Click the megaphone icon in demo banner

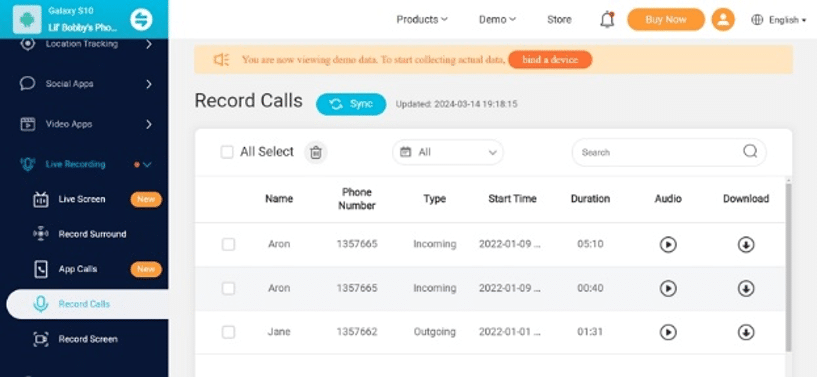click(221, 59)
